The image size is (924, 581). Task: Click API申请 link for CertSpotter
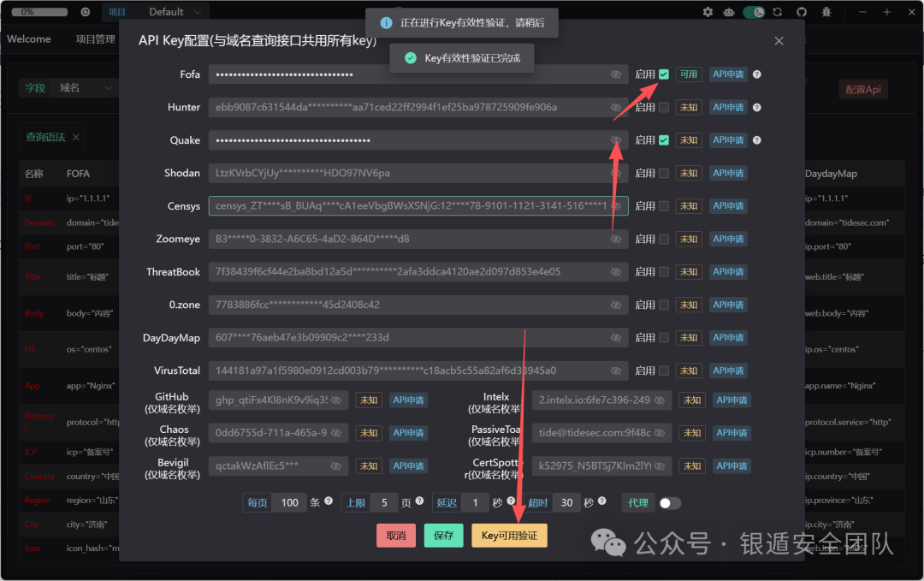[731, 465]
